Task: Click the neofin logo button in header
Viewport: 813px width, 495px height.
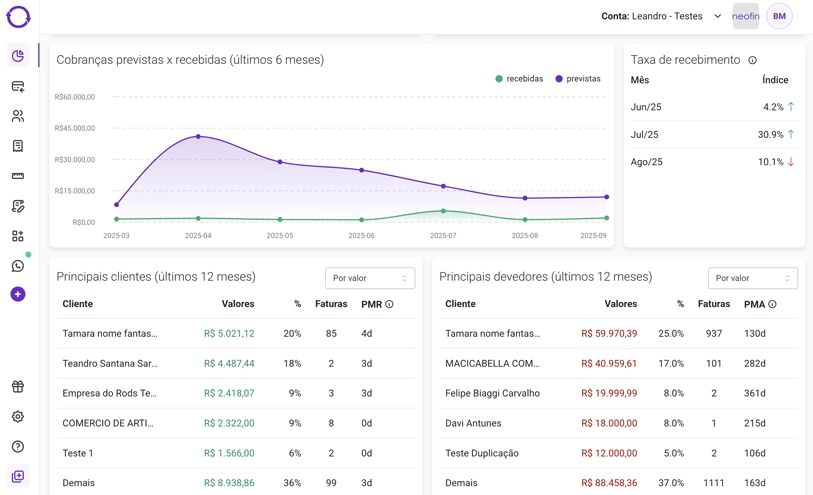Action: (x=745, y=16)
